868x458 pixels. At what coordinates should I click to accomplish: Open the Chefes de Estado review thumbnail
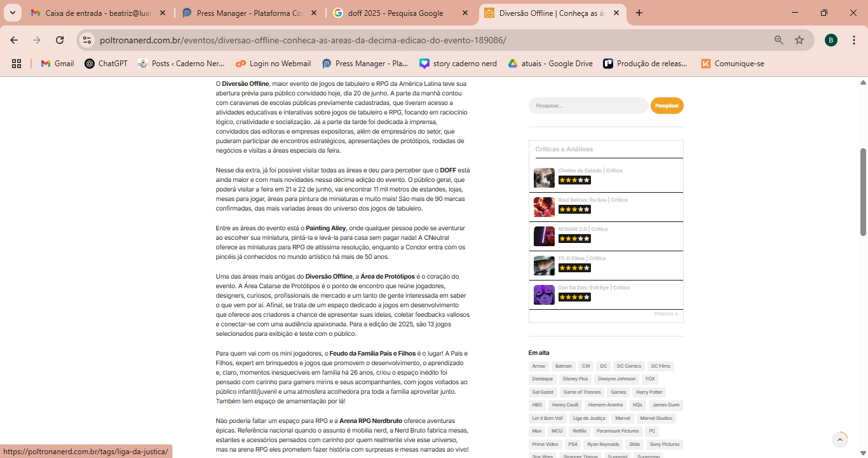(x=544, y=177)
